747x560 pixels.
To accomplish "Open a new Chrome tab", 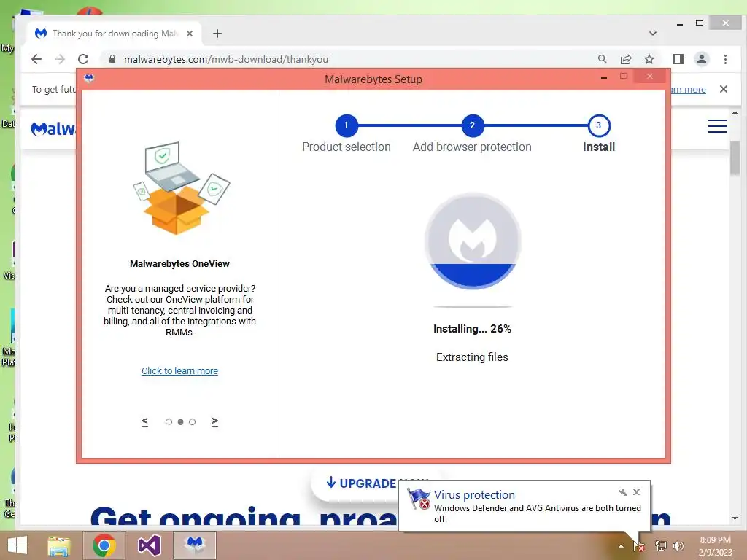I will coord(217,34).
